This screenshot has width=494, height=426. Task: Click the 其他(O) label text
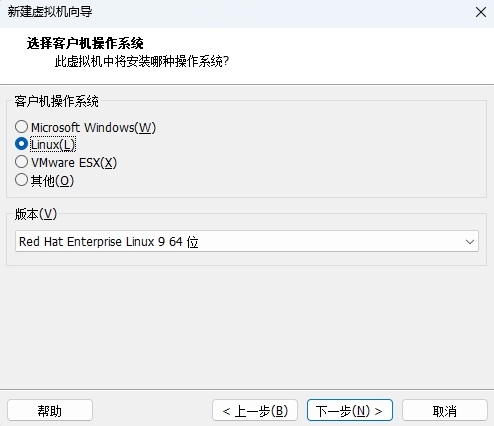[x=52, y=181]
